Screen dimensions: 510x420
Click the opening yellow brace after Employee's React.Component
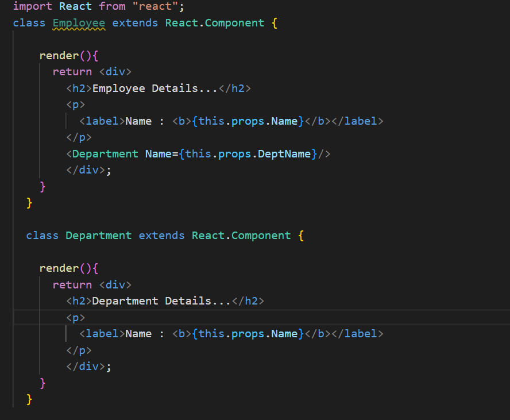click(x=275, y=24)
